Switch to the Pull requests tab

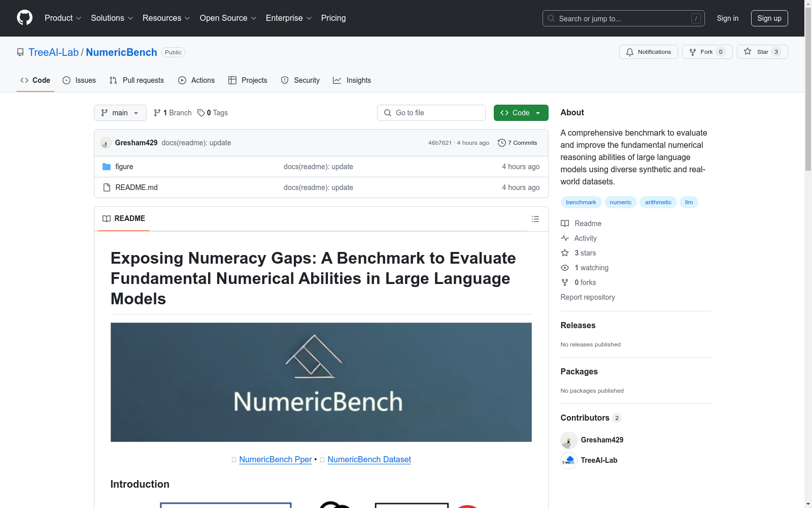tap(137, 80)
